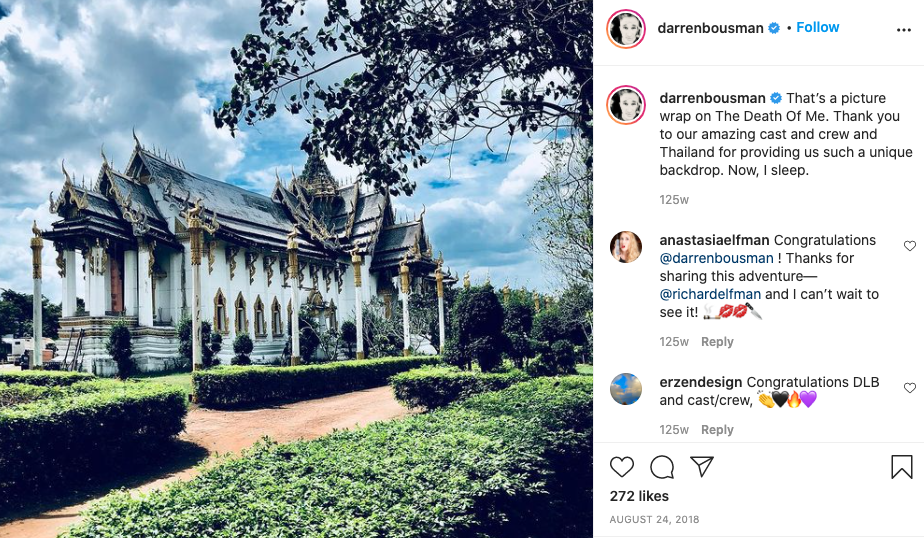Open the comment speech bubble icon

[662, 467]
